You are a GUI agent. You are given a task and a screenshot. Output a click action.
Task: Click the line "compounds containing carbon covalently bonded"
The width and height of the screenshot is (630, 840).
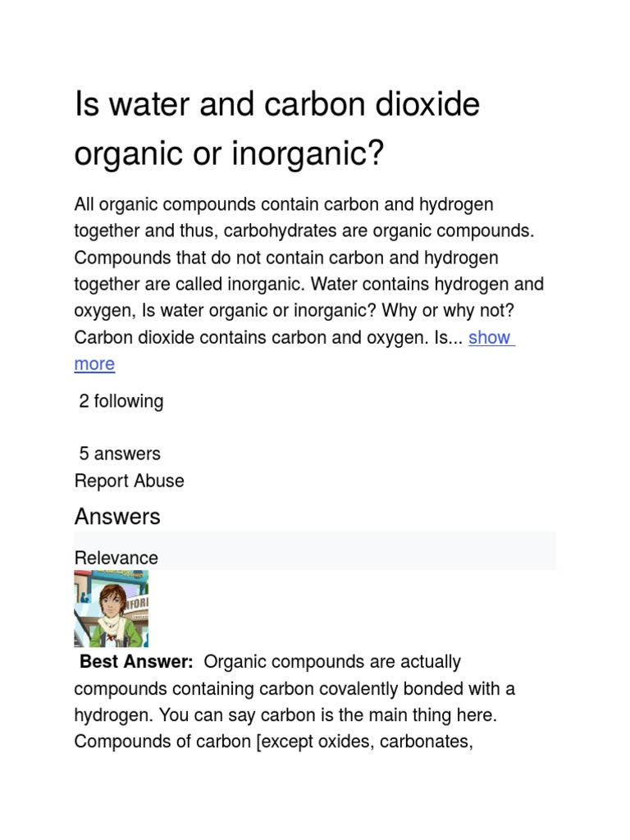[x=294, y=688]
